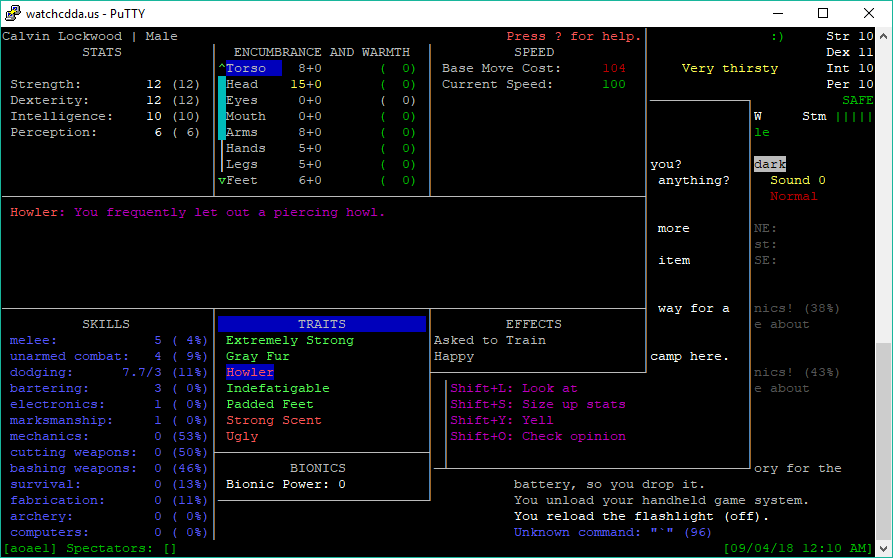Click the PuTTY icon in the title bar
Screen dimensions: 893x558
coord(14,13)
